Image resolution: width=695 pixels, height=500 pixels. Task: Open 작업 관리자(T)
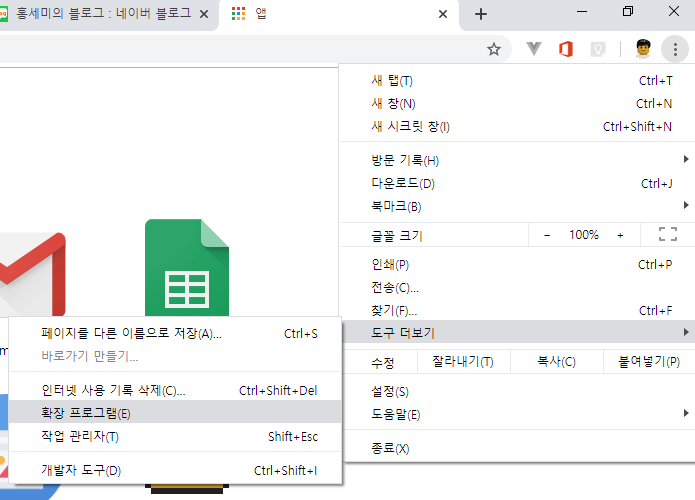[x=175, y=437]
